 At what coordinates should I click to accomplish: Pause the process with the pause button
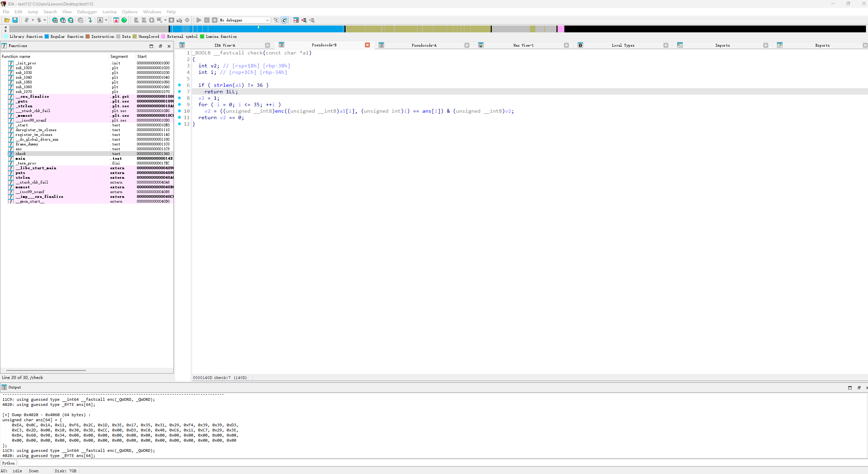(207, 20)
